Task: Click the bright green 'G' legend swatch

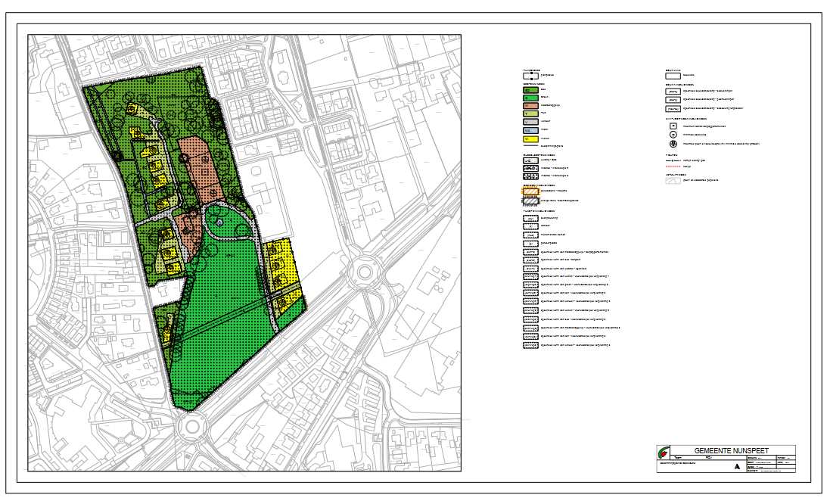Action: point(530,98)
